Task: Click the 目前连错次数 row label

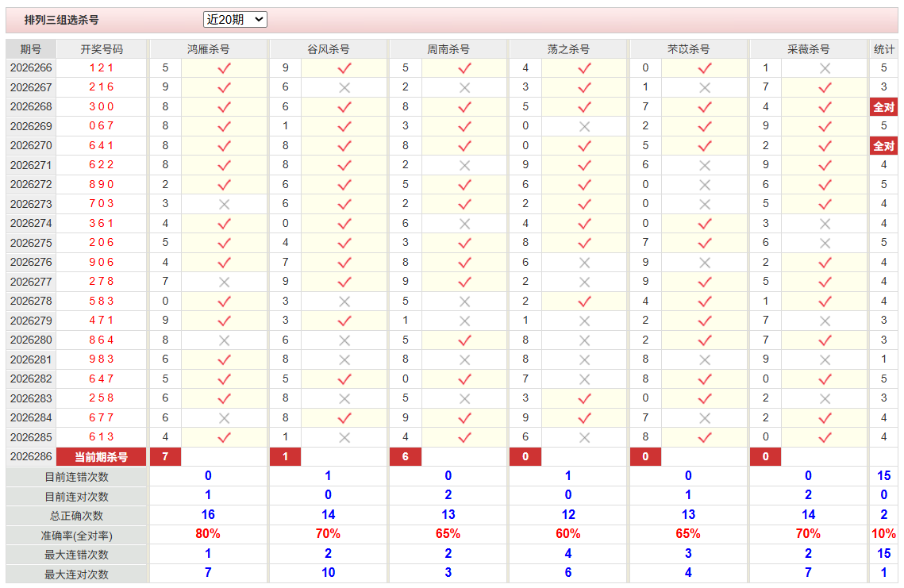Action: coord(77,477)
